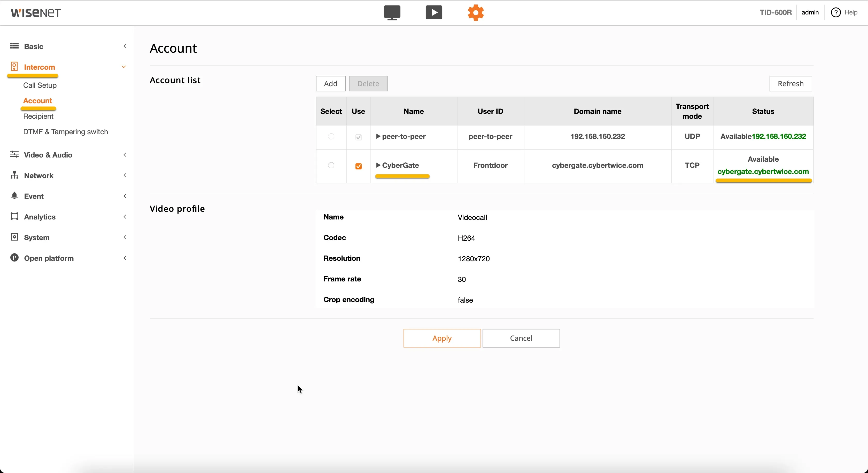Click the Video & Audio sliders icon
868x473 pixels.
click(x=14, y=154)
